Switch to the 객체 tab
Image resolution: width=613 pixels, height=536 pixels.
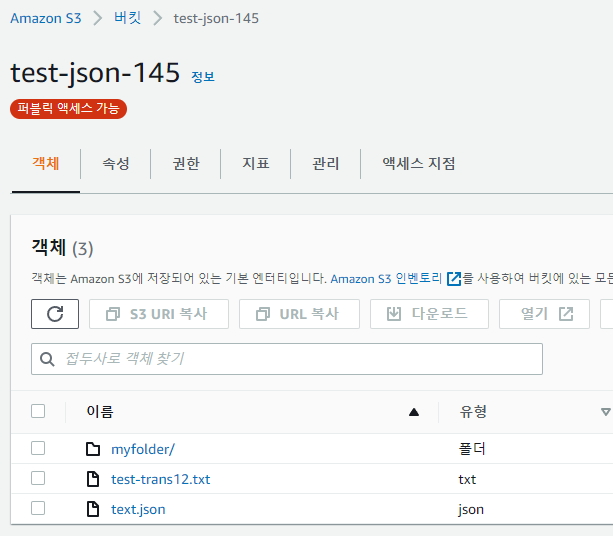click(x=46, y=163)
